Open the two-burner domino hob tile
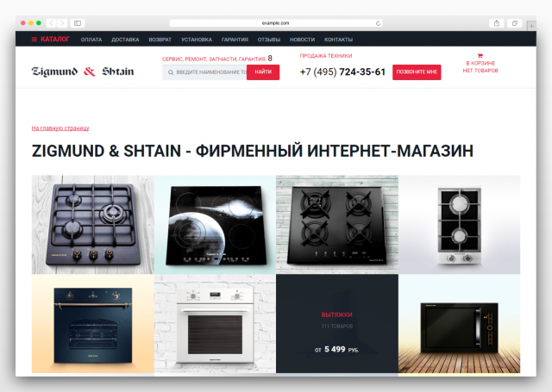 tap(459, 225)
